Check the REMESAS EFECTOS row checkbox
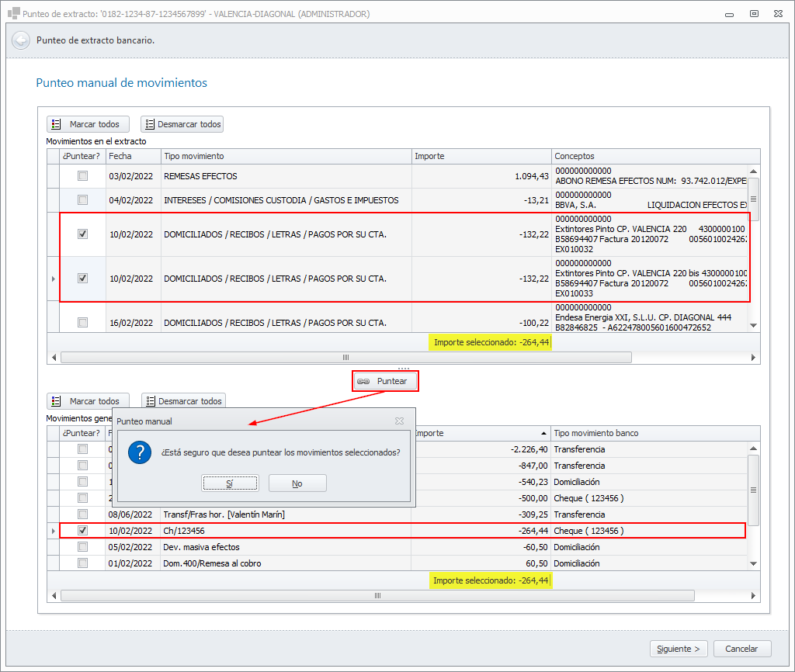The height and width of the screenshot is (672, 795). [x=82, y=176]
